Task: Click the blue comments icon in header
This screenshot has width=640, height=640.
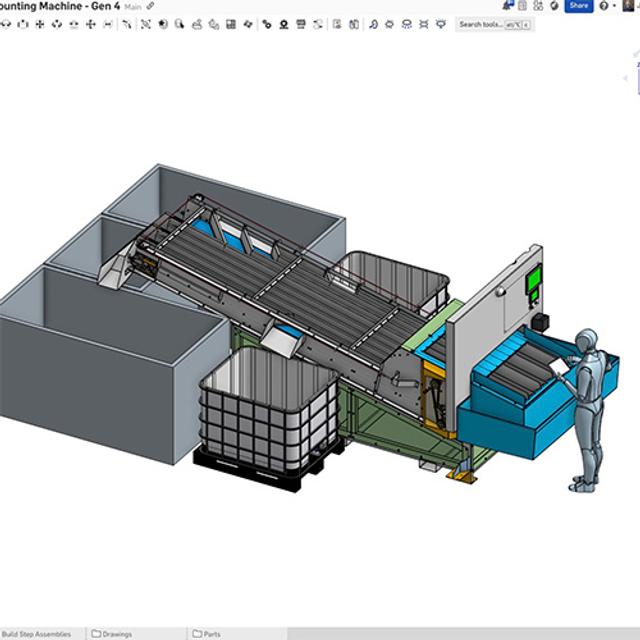Action: pyautogui.click(x=508, y=6)
